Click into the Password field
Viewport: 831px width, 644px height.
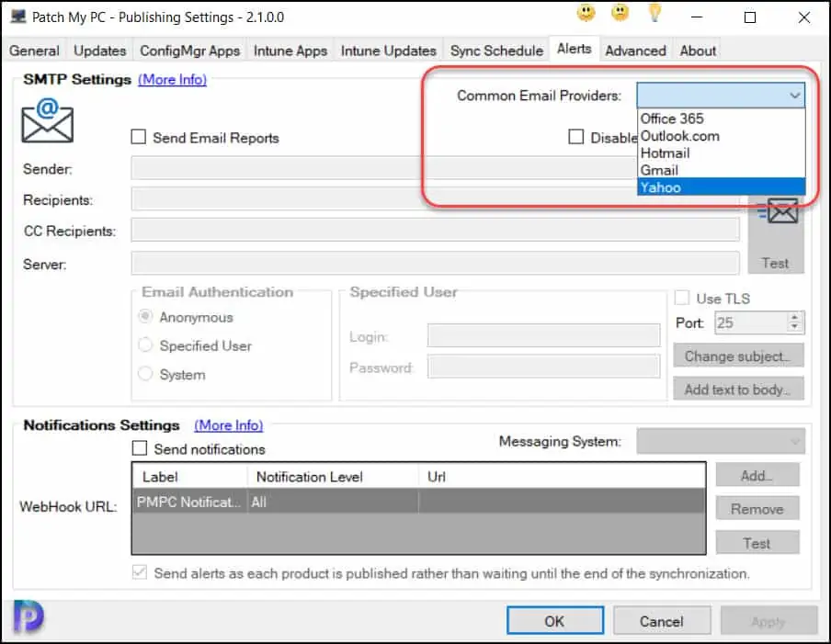(544, 367)
